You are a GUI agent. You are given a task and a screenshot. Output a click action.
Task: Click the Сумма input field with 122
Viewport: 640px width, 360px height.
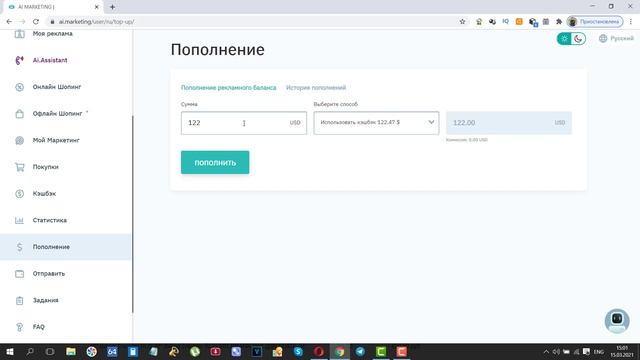click(244, 123)
